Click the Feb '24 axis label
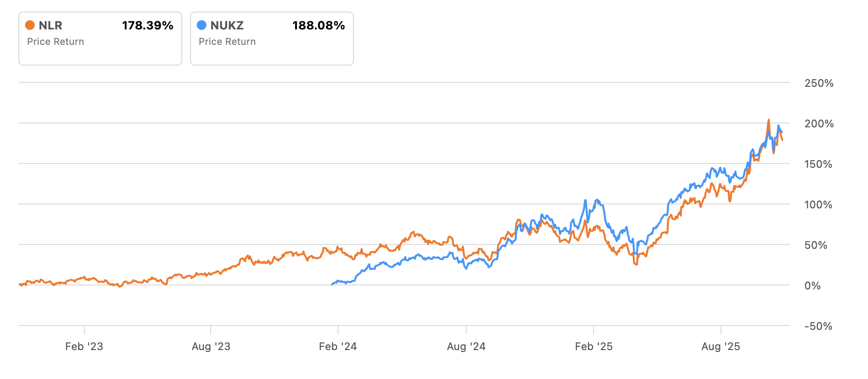Viewport: 868px width, 379px height. click(x=338, y=346)
